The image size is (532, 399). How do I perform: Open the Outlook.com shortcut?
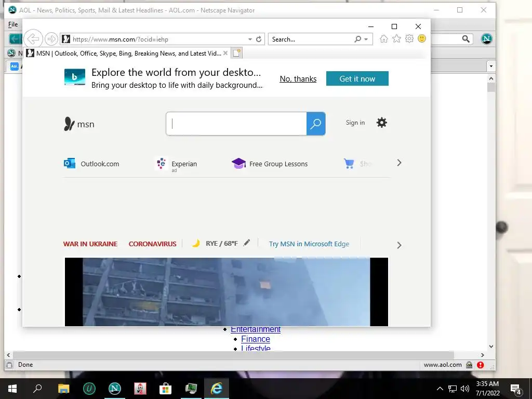coord(91,164)
